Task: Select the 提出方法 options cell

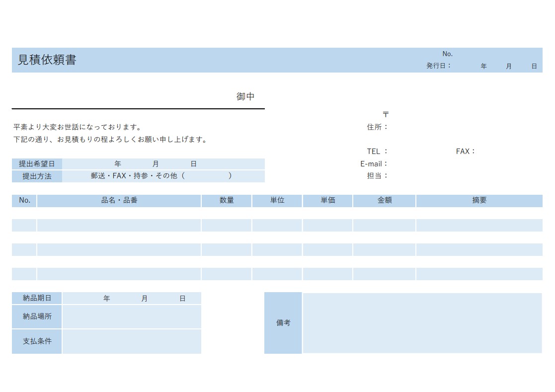Action: [x=163, y=176]
